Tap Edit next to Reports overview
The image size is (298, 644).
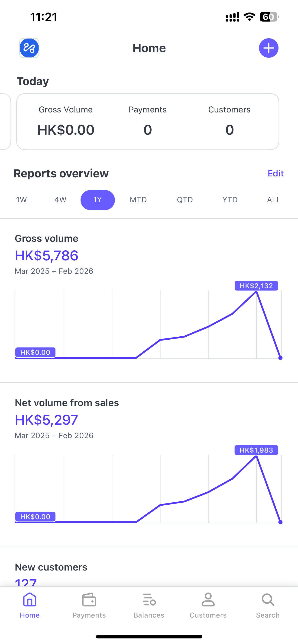(275, 173)
